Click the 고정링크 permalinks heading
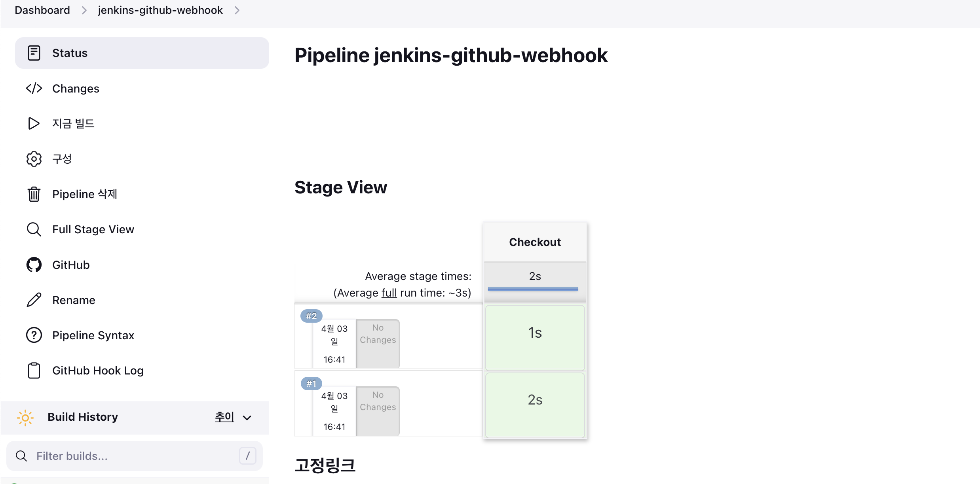The image size is (980, 484). [x=325, y=465]
